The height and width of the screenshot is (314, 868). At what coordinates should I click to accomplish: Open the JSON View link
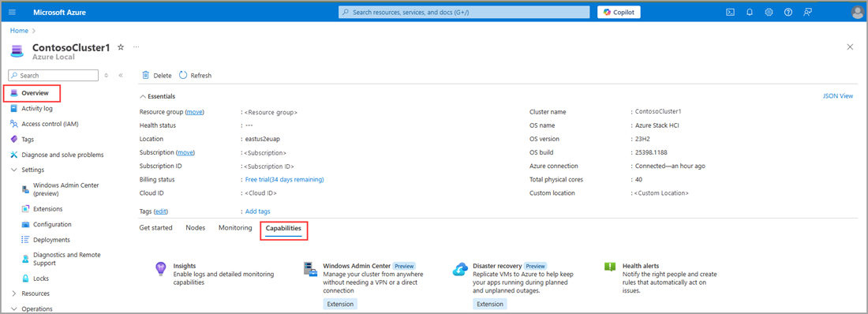[x=838, y=95]
